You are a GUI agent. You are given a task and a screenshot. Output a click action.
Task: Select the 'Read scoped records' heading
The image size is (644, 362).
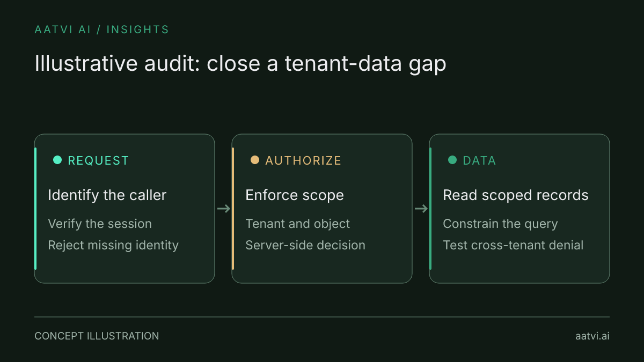point(516,195)
